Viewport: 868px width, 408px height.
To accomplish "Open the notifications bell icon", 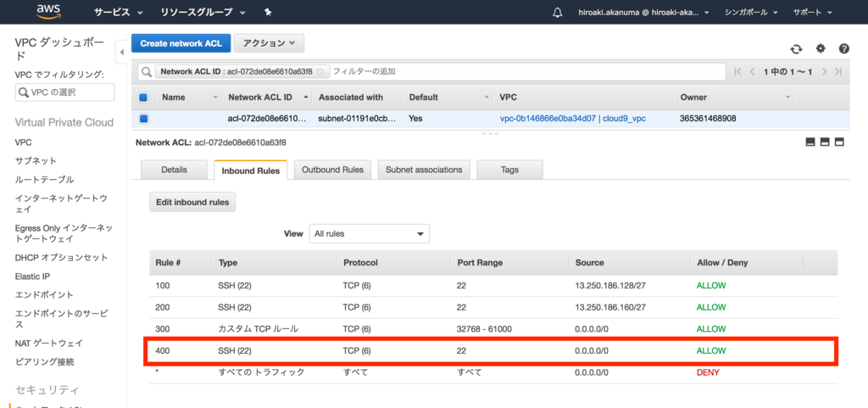I will (558, 12).
